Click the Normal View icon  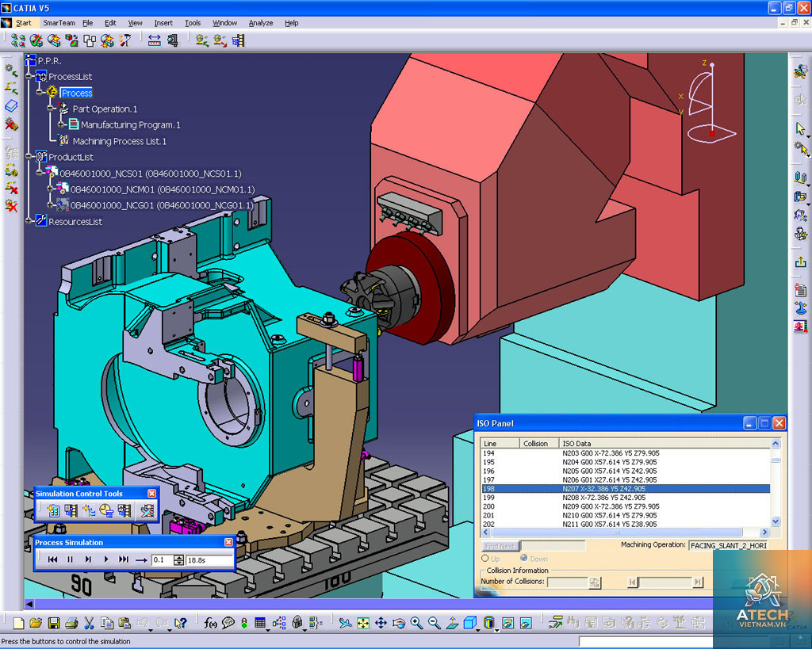pos(451,623)
